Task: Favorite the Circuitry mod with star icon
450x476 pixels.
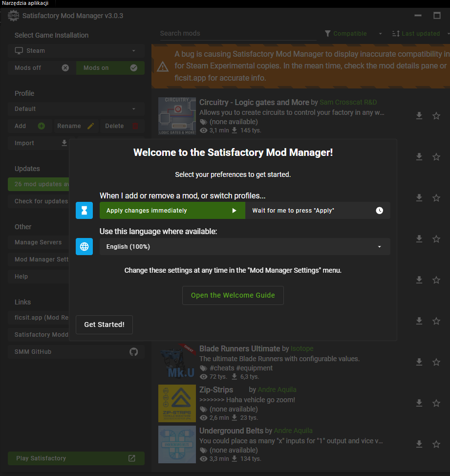Action: pyautogui.click(x=436, y=116)
